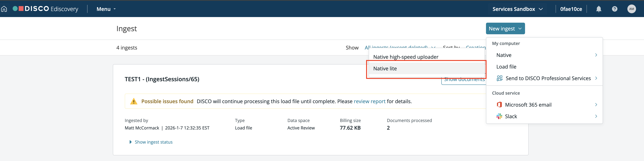
Task: Click the Microsoft 365 office icon
Action: coord(499,105)
